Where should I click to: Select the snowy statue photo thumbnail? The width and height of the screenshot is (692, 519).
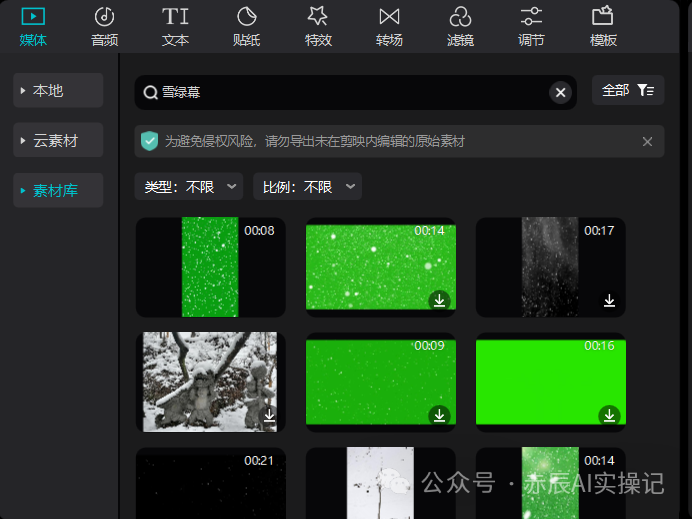pyautogui.click(x=211, y=382)
